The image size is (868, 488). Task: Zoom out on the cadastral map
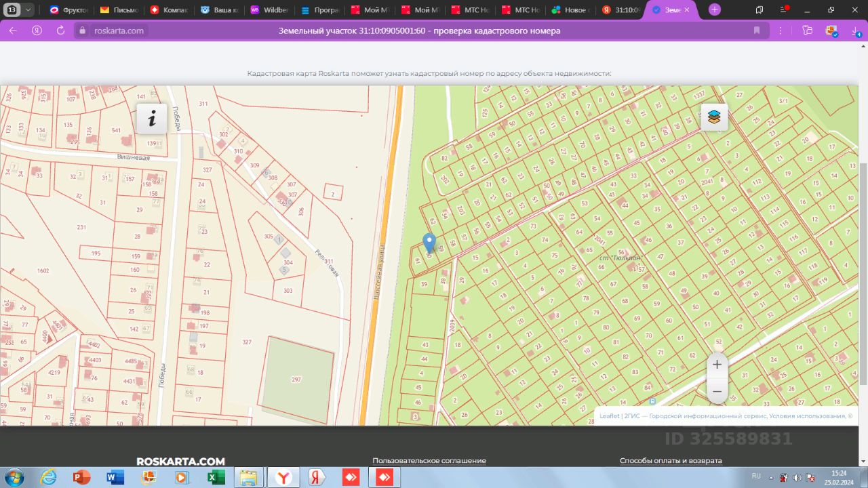click(717, 391)
